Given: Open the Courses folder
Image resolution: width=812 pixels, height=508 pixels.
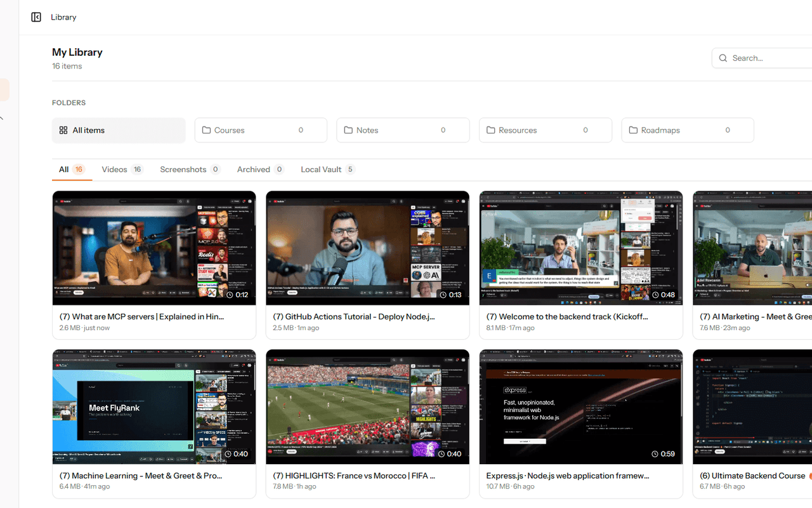Looking at the screenshot, I should pyautogui.click(x=261, y=130).
